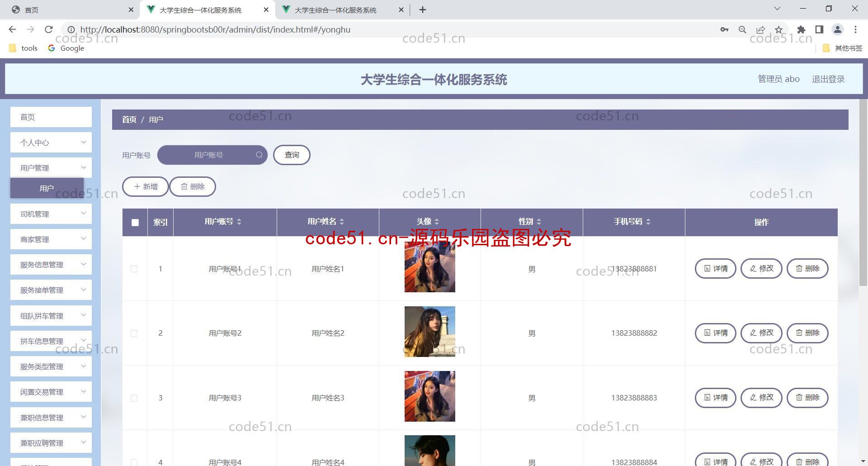This screenshot has height=466, width=868.
Task: Open a new browser tab
Action: 423,10
